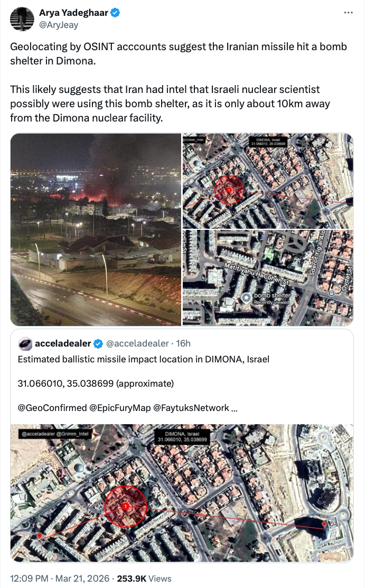The width and height of the screenshot is (366, 588).
Task: Click acceladealer's profile avatar in quoted tweet
Action: coord(25,344)
